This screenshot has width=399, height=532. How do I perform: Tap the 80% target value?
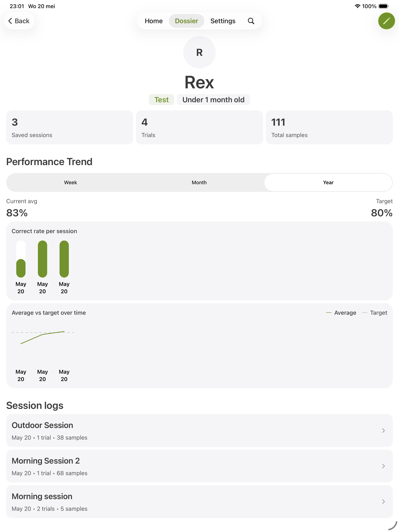point(382,213)
